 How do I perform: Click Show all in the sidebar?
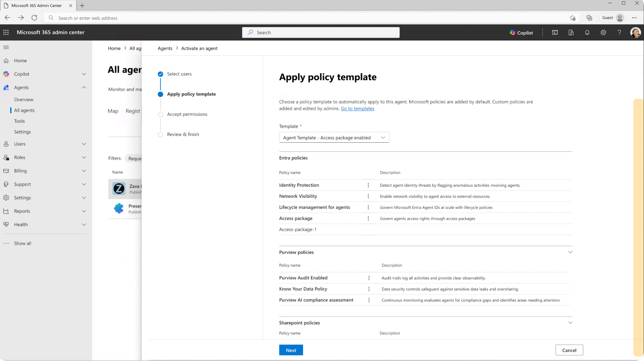(22, 243)
